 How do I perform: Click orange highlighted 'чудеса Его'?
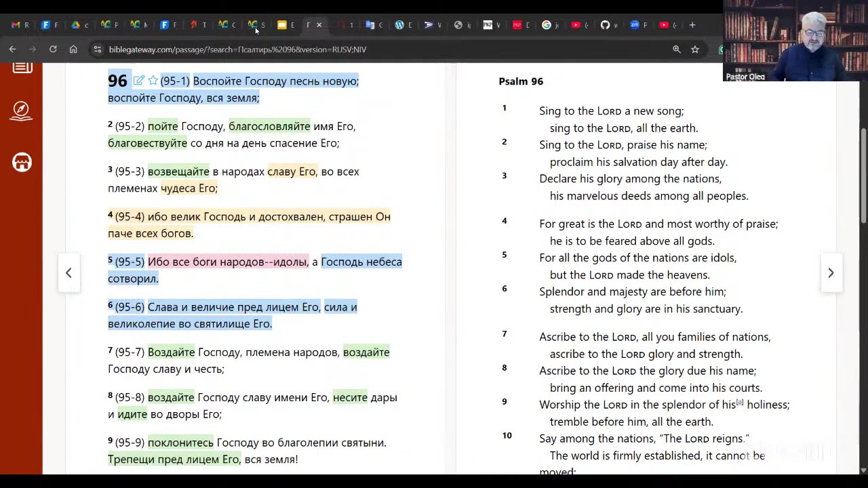pyautogui.click(x=188, y=188)
